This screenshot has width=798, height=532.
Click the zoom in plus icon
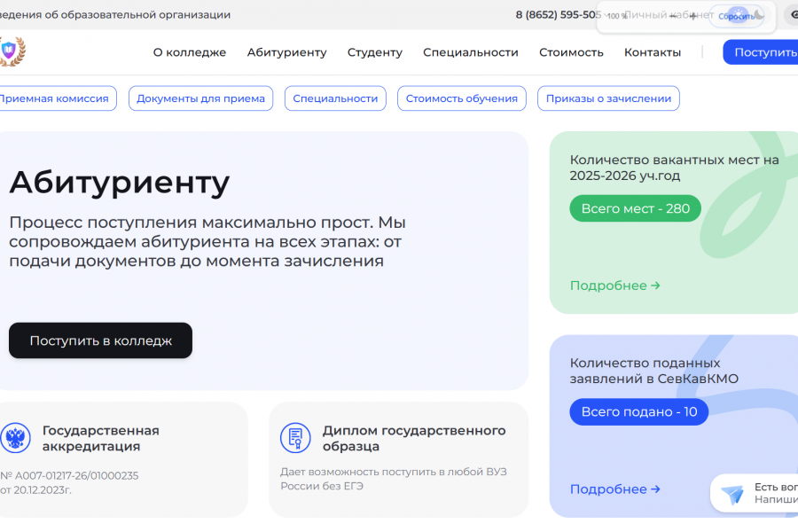click(692, 16)
